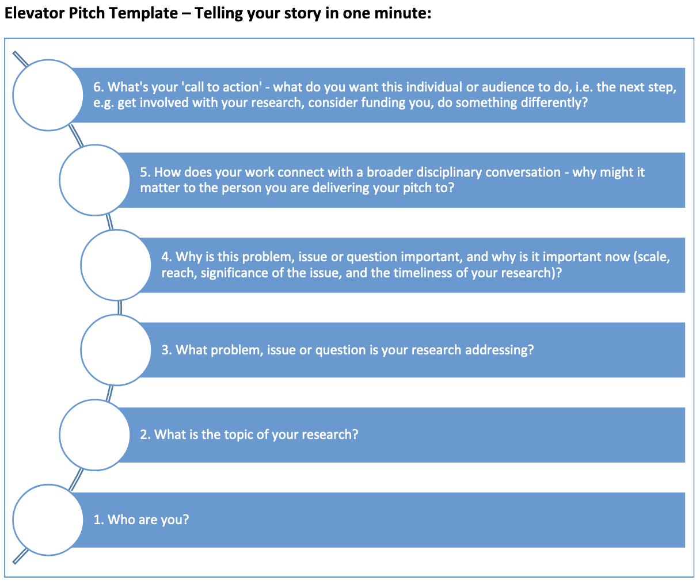Select the broader disciplinary conversation box
The image size is (700, 588).
403,180
